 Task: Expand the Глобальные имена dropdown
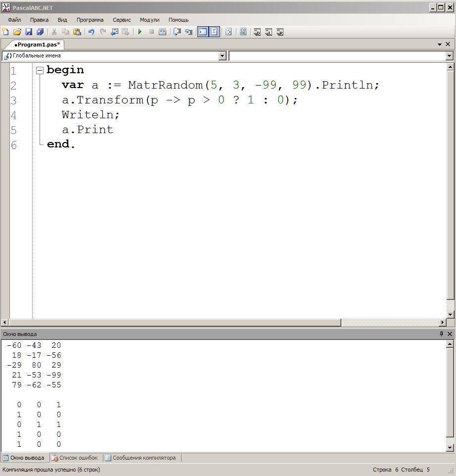tap(223, 56)
